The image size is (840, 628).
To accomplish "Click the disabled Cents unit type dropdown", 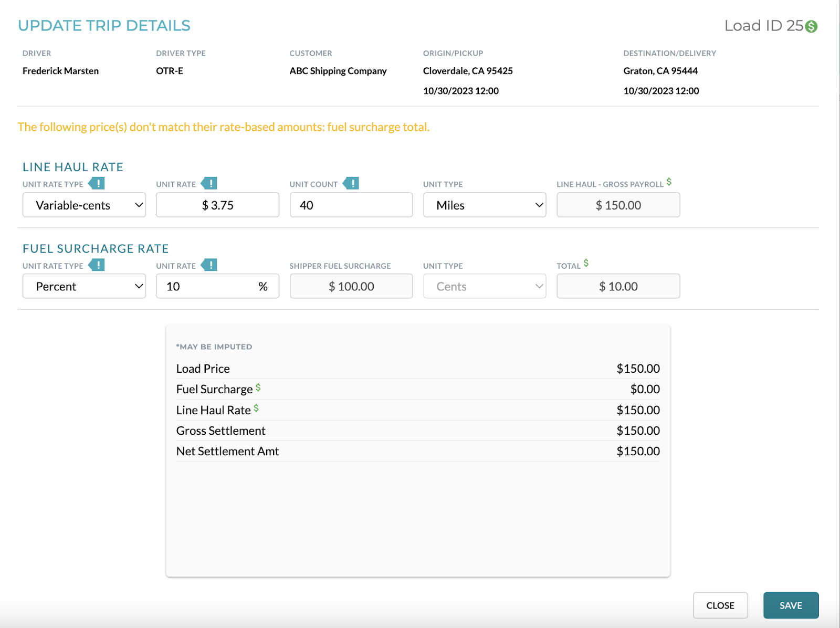I will (x=484, y=286).
